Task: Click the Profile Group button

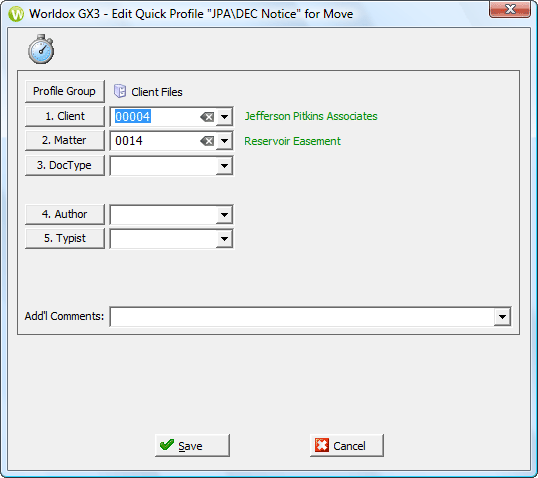Action: (x=65, y=91)
